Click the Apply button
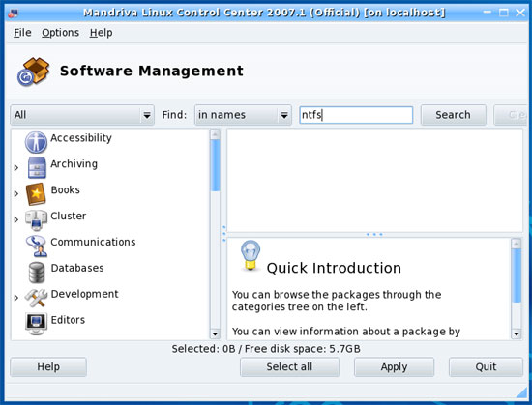This screenshot has width=532, height=405. pyautogui.click(x=394, y=366)
